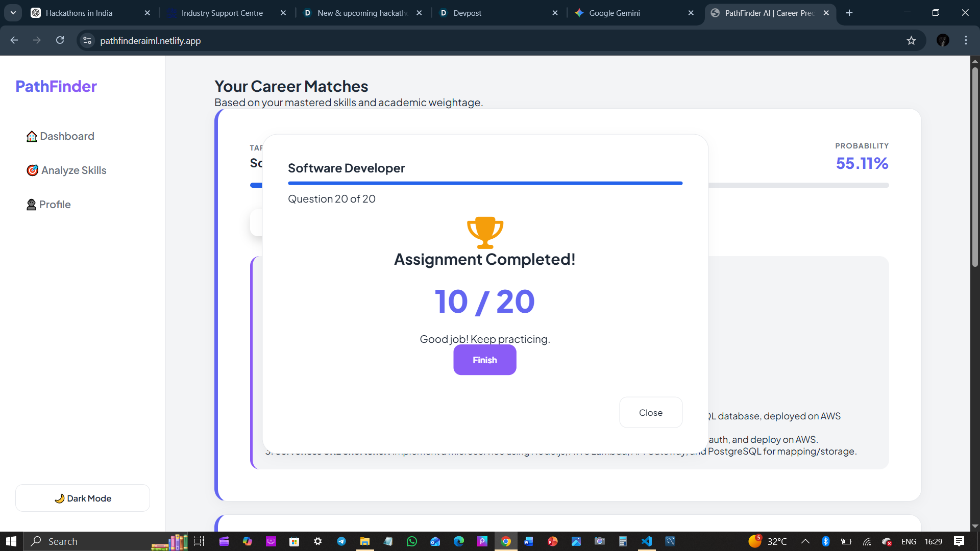Show hidden system tray icons
Viewport: 980px width, 551px height.
point(805,541)
